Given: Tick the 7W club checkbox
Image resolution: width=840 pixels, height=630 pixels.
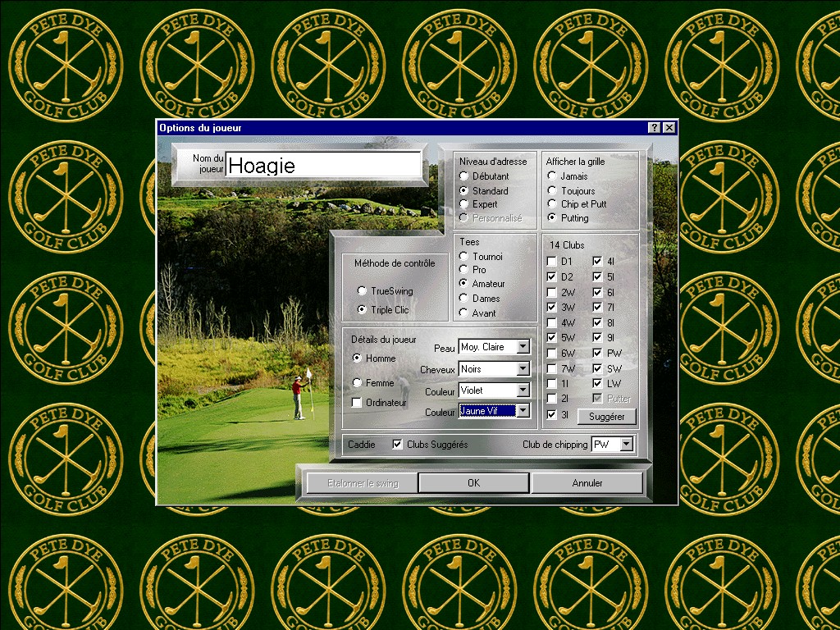Looking at the screenshot, I should pyautogui.click(x=552, y=368).
